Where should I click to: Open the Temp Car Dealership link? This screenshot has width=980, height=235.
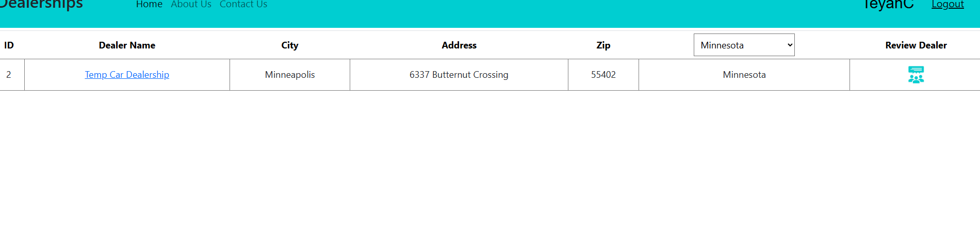(x=127, y=75)
